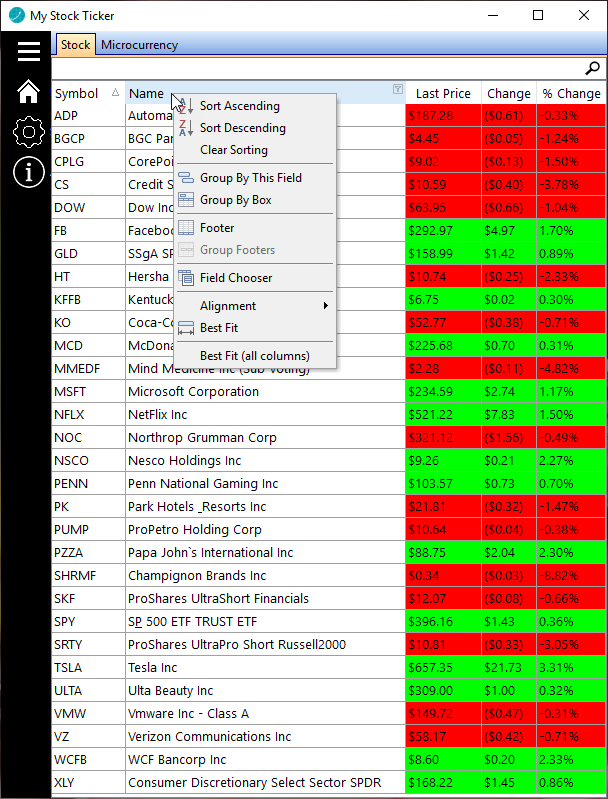Screen dimensions: 608x799
Task: Open the info icon in sidebar
Action: (x=29, y=172)
